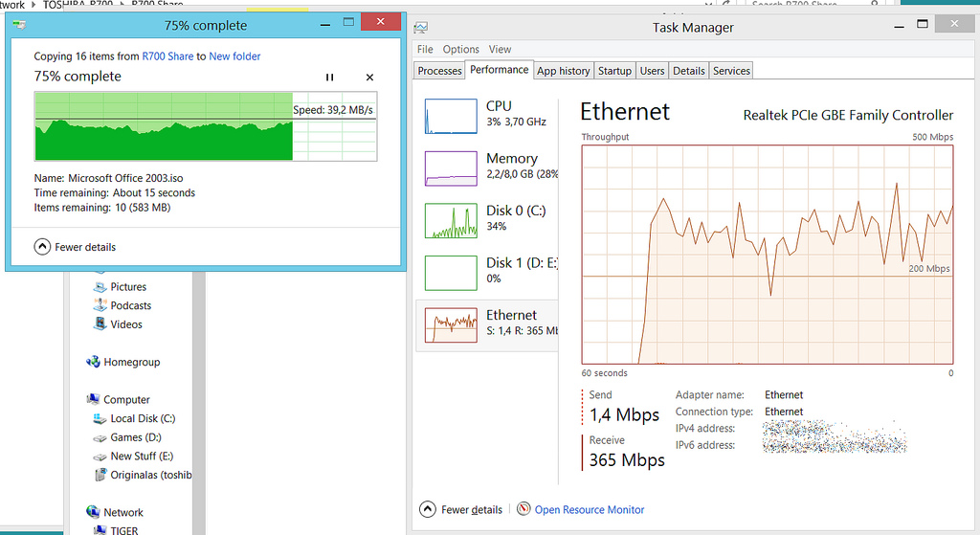The height and width of the screenshot is (535, 980).
Task: Click the Videos library icon
Action: point(100,323)
